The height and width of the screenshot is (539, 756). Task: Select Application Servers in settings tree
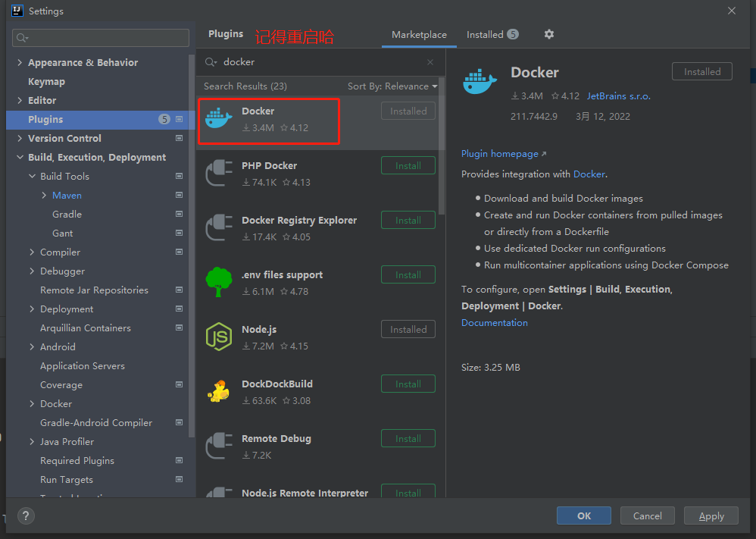83,365
